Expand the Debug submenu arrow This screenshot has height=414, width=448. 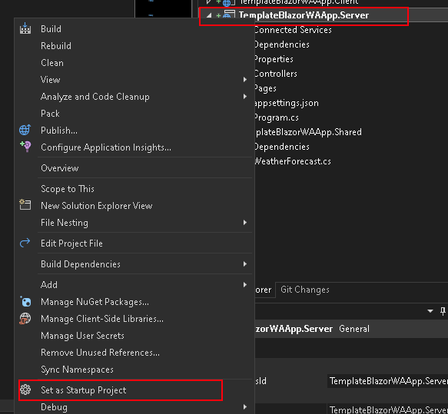pyautogui.click(x=245, y=407)
